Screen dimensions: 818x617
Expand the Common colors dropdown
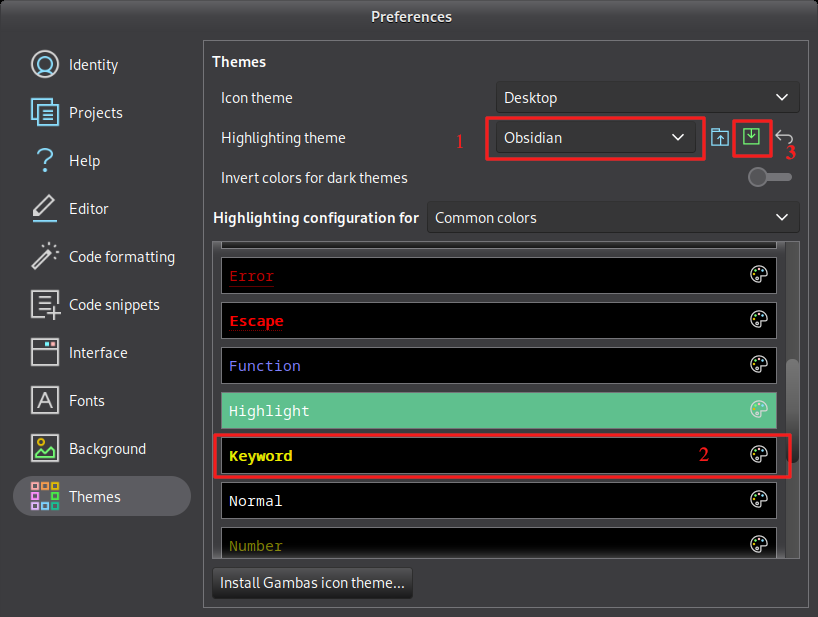pyautogui.click(x=612, y=218)
